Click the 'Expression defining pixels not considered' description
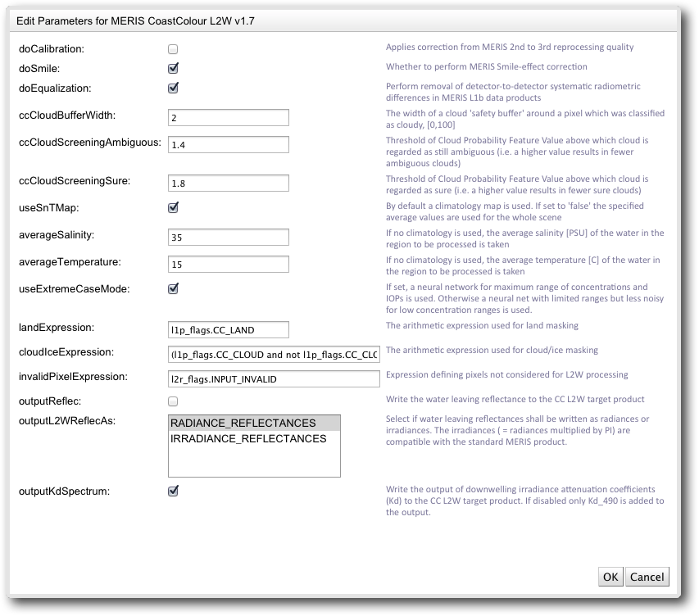This screenshot has height=616, width=699. click(x=507, y=374)
